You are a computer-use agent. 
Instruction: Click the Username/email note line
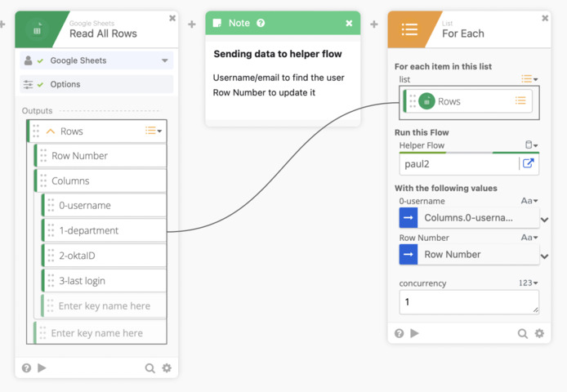pyautogui.click(x=279, y=78)
